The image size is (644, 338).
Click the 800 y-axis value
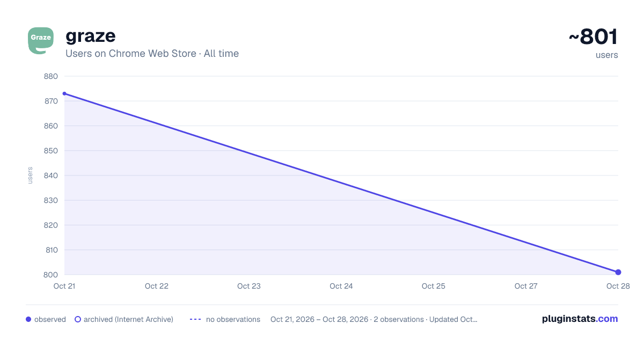pyautogui.click(x=51, y=275)
